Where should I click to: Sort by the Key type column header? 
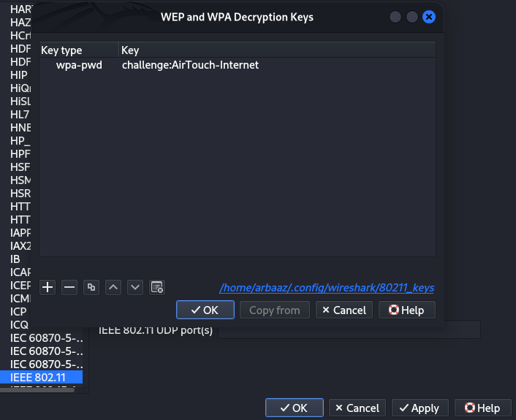(78, 50)
